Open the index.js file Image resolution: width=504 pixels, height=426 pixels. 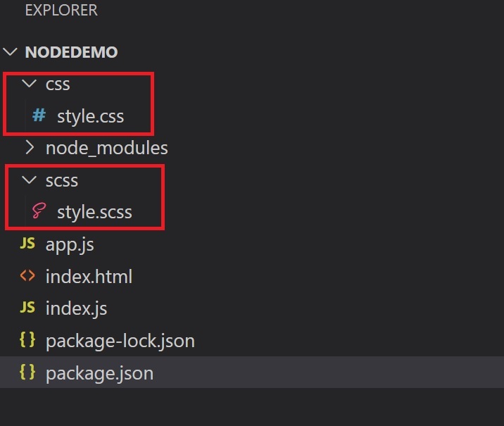pyautogui.click(x=76, y=308)
